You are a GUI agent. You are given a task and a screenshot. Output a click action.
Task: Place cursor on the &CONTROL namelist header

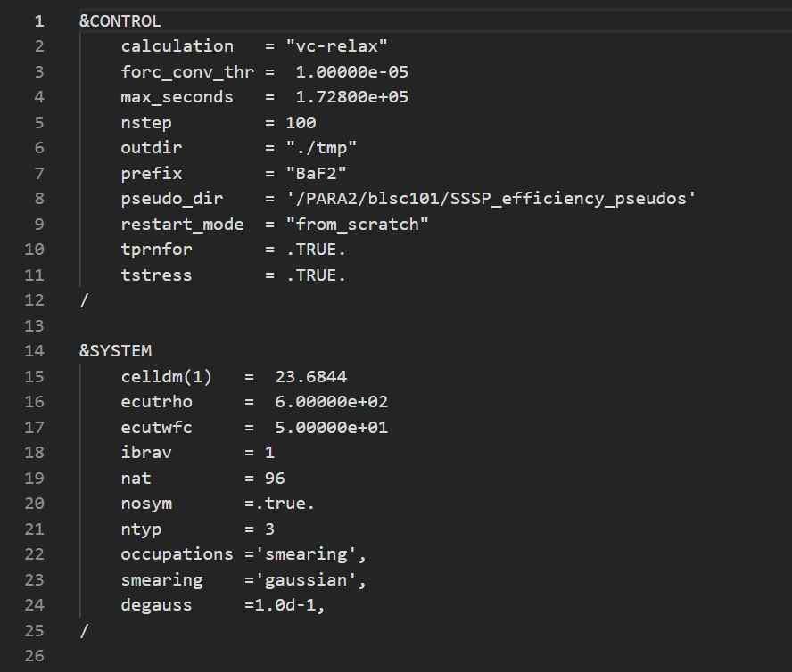click(x=120, y=20)
